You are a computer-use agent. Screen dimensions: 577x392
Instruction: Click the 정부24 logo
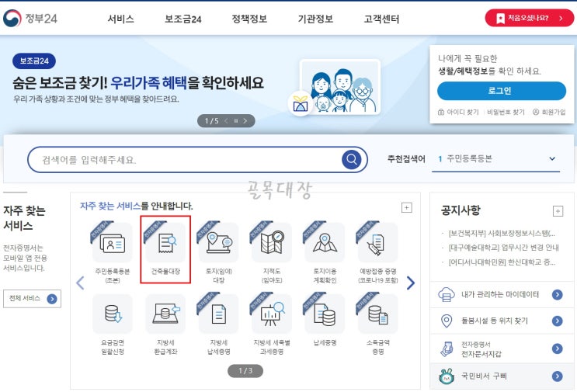30,18
